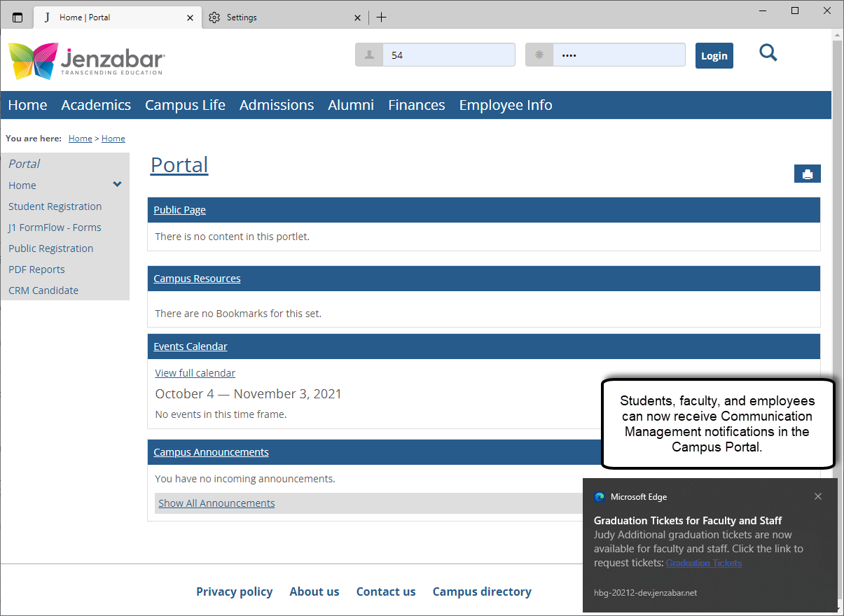Click Show All Announcements
Screen dimensions: 844x616
click(216, 503)
